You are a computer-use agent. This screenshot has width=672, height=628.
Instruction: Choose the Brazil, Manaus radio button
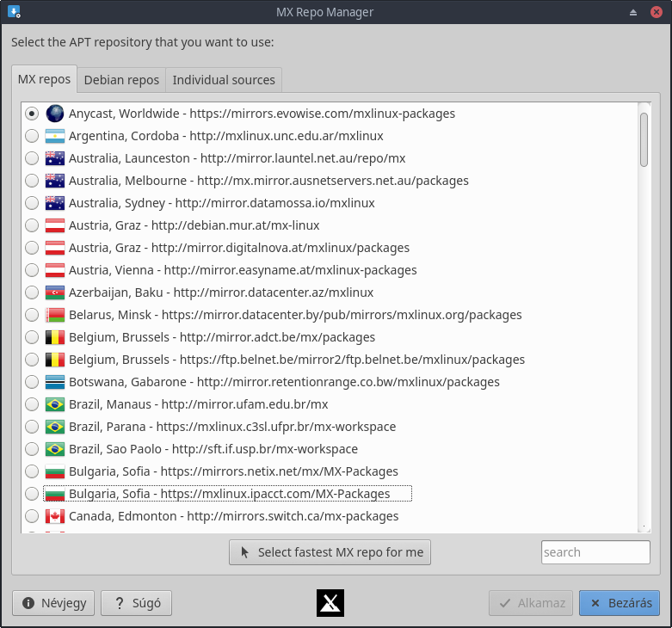tap(32, 404)
